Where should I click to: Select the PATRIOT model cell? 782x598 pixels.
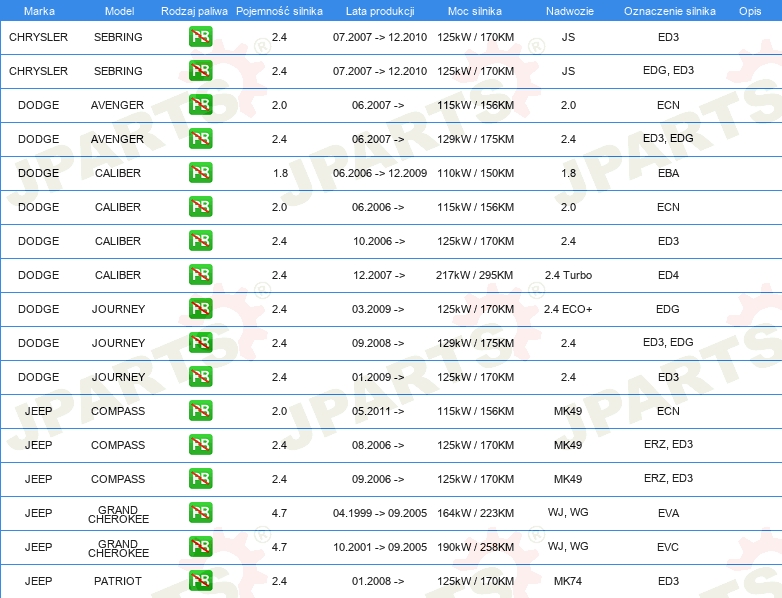point(118,581)
